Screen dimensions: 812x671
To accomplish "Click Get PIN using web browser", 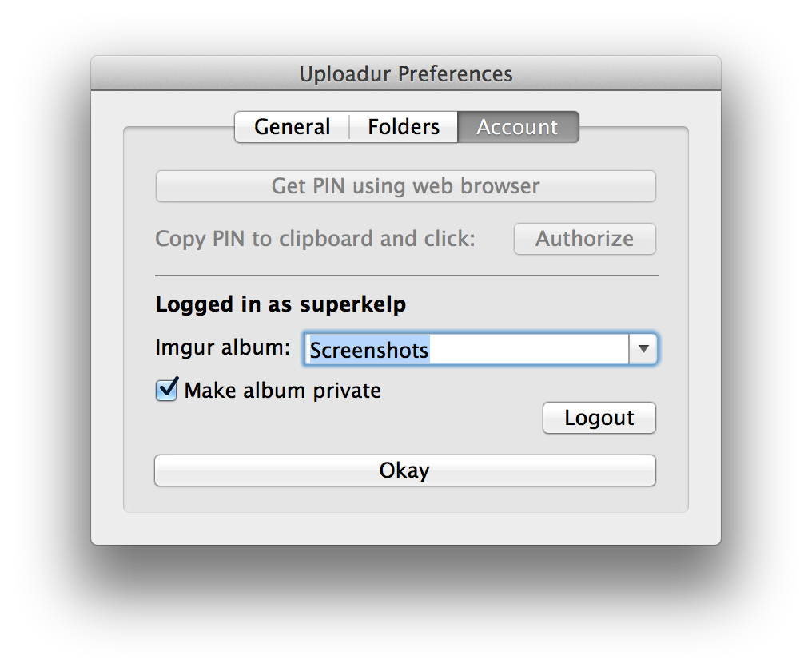I will click(405, 186).
